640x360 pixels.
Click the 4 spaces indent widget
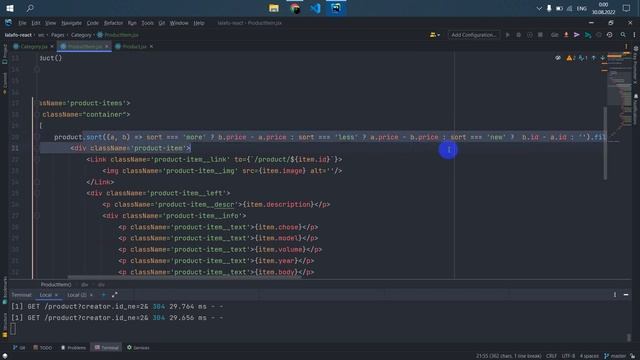pos(589,356)
